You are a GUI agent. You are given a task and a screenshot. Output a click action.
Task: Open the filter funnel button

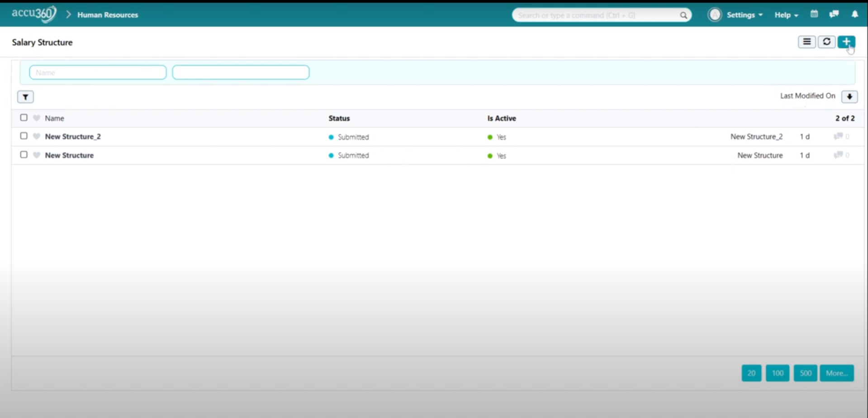(x=25, y=97)
